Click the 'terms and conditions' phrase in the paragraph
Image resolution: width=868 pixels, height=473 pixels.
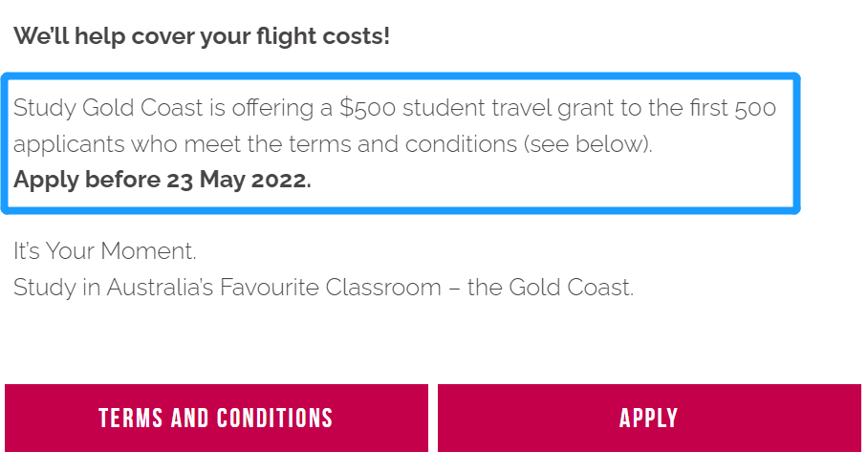(402, 144)
